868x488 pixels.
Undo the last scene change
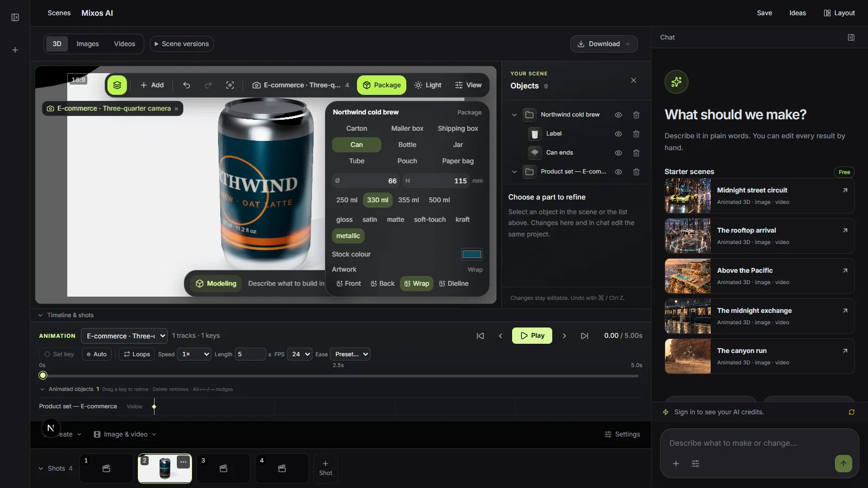tap(187, 85)
